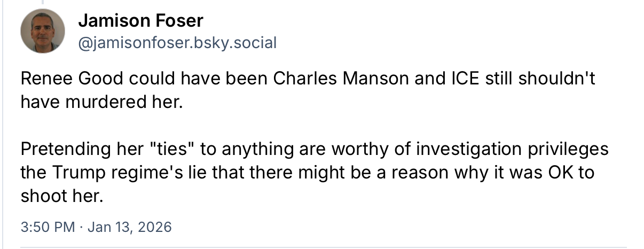
Task: Open the @jamisonfoser.bsky.social handle link
Action: click(177, 43)
